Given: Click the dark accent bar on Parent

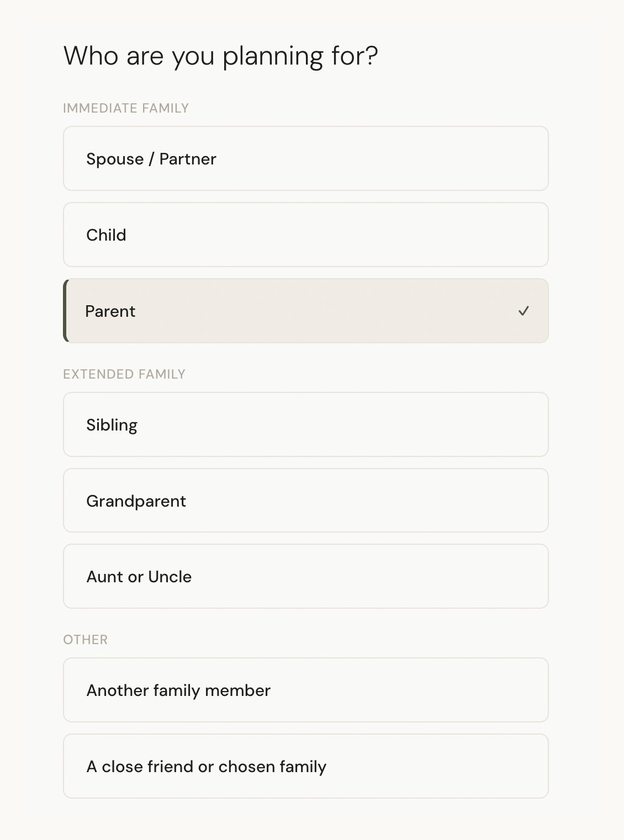Looking at the screenshot, I should pyautogui.click(x=66, y=311).
